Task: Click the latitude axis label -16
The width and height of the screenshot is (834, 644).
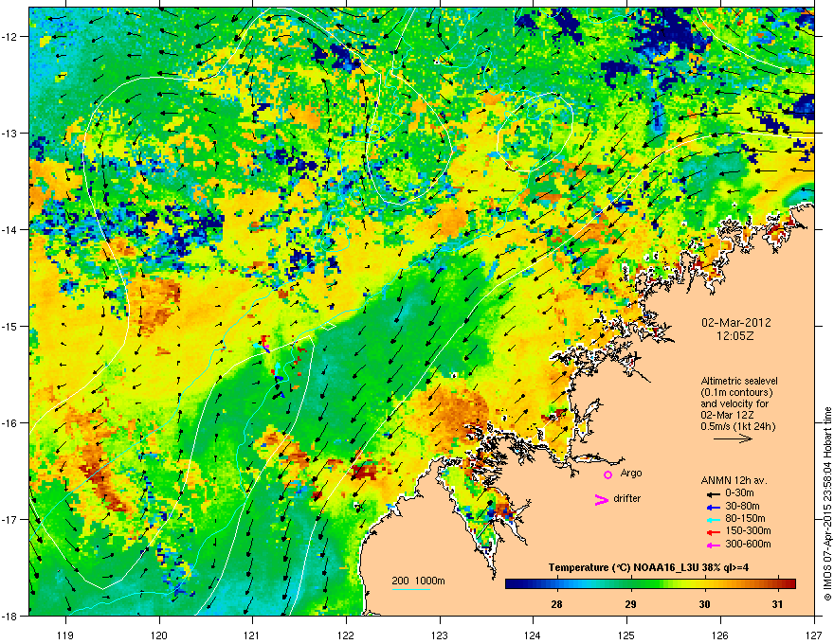Action: pyautogui.click(x=10, y=423)
